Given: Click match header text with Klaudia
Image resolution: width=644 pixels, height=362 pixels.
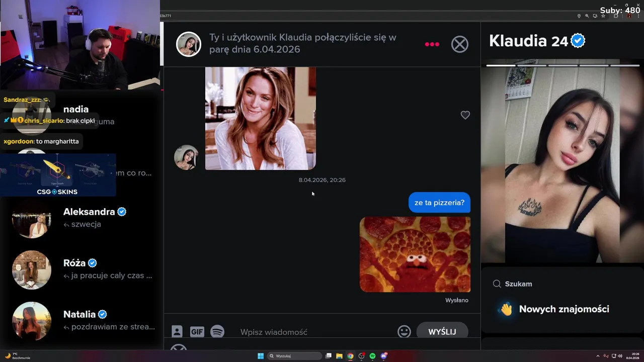Looking at the screenshot, I should 303,43.
